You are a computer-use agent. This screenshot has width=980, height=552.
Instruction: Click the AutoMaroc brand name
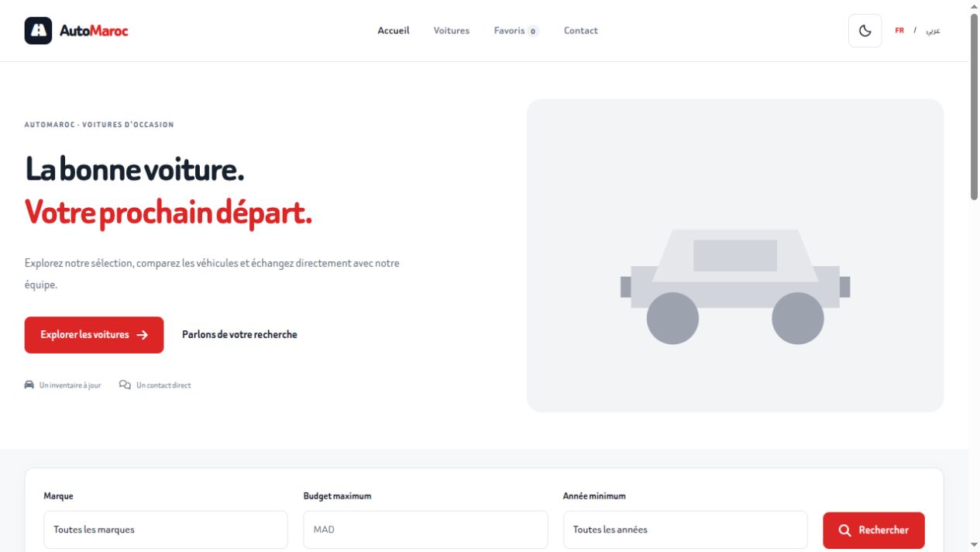pyautogui.click(x=94, y=31)
